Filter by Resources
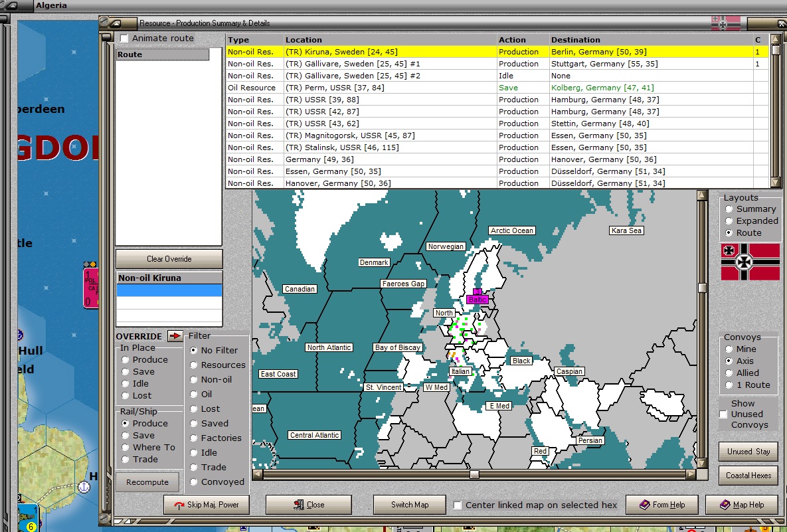Screen dimensions: 787x532 pyautogui.click(x=194, y=365)
